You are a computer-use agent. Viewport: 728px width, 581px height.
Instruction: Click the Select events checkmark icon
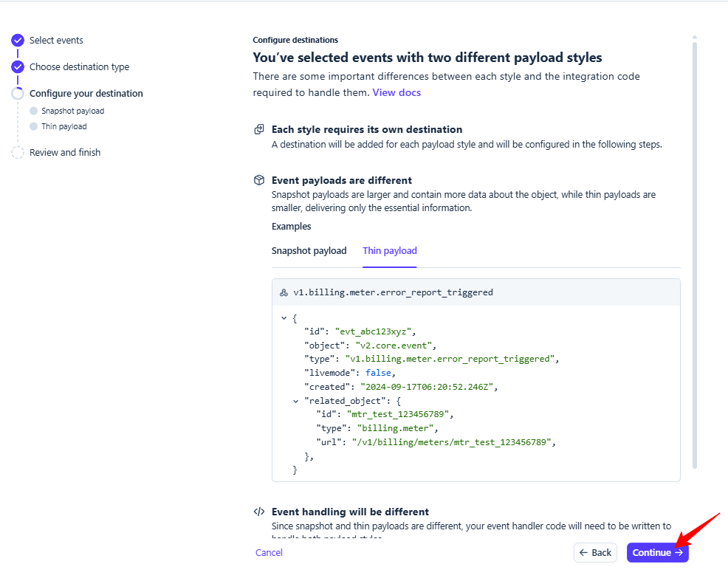pos(18,41)
